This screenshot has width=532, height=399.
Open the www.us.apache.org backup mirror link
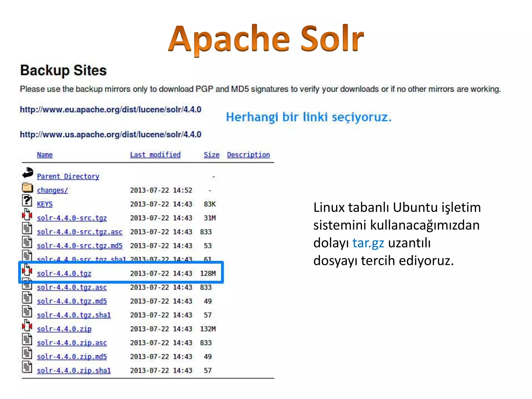click(111, 135)
